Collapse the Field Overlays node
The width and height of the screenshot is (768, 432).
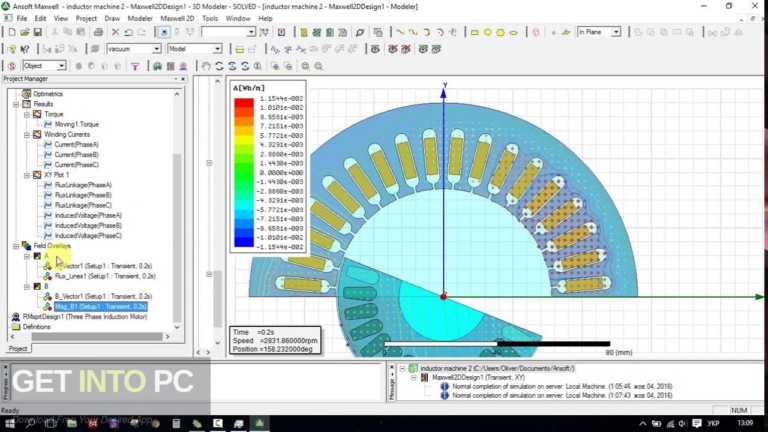tap(16, 246)
